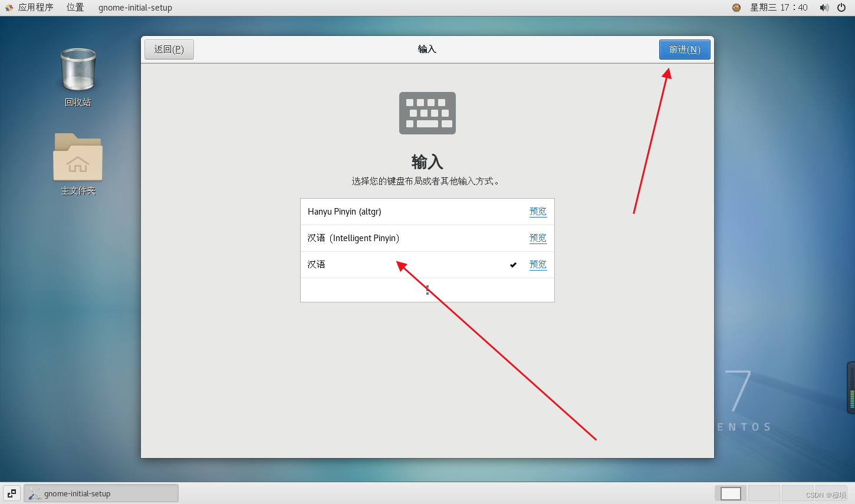Click the show desktop icon in taskbar
Viewport: 855px width, 504px height.
click(x=12, y=493)
